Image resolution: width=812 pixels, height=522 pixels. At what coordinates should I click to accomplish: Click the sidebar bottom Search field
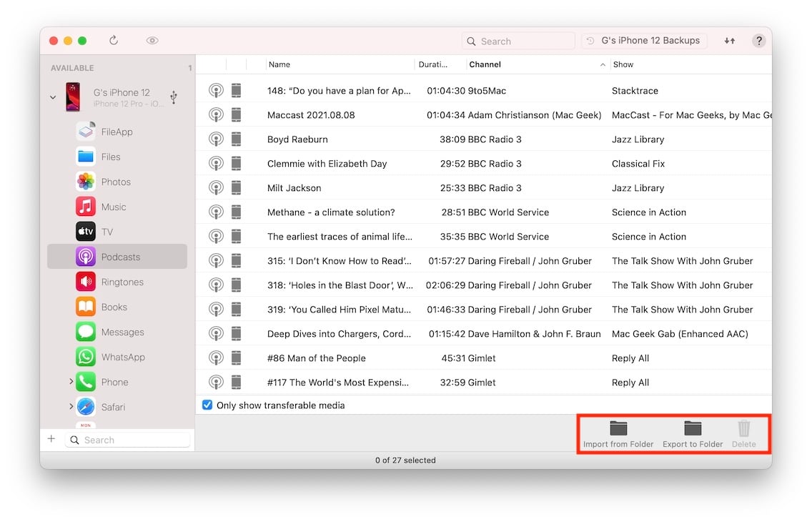tap(128, 440)
